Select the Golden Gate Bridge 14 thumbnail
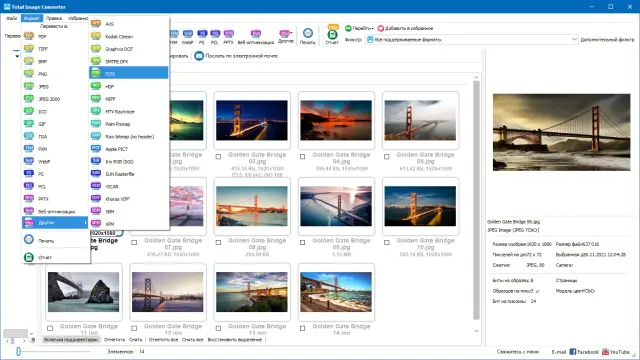 (x=336, y=292)
